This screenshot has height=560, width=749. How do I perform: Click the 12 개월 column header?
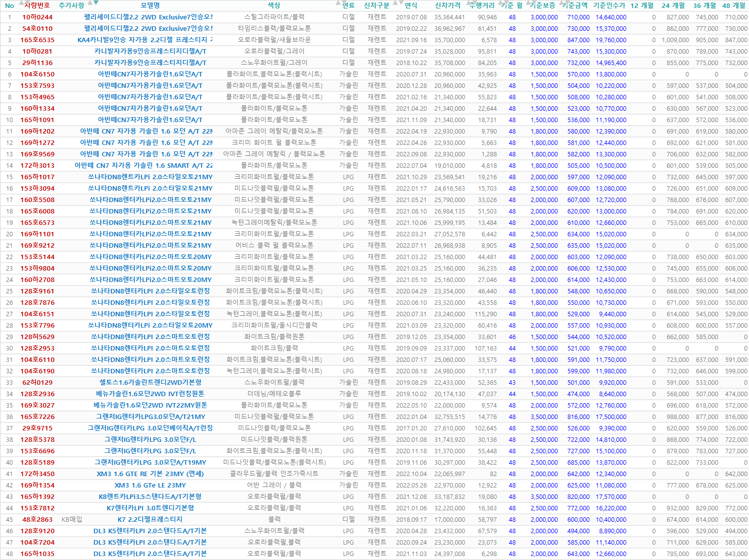tap(642, 5)
